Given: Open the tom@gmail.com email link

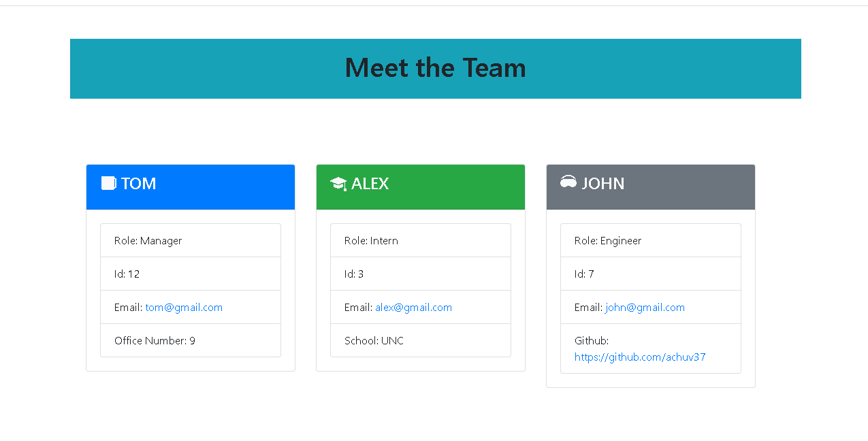Looking at the screenshot, I should (183, 308).
